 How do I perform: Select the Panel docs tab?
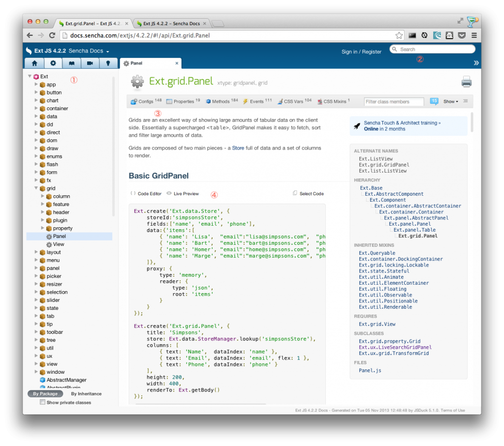tap(151, 63)
